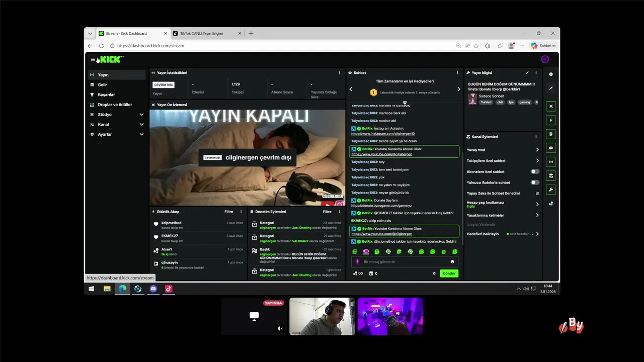644x362 pixels.
Task: Open the gift box icon below chat
Action: pyautogui.click(x=371, y=274)
